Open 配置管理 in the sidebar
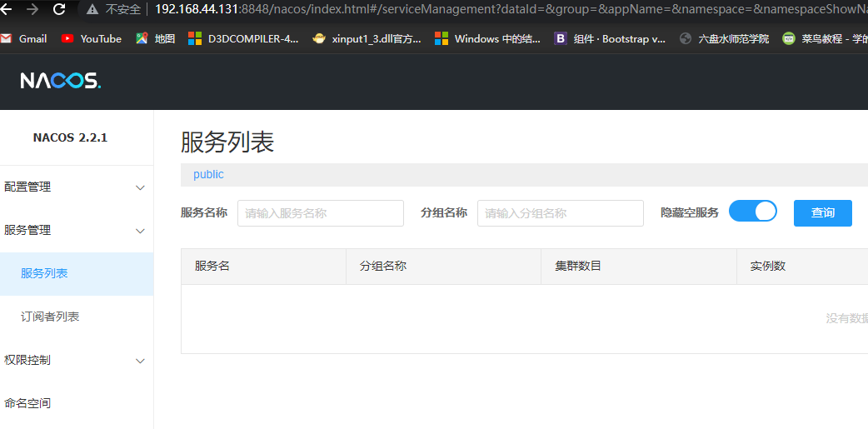 pyautogui.click(x=27, y=187)
